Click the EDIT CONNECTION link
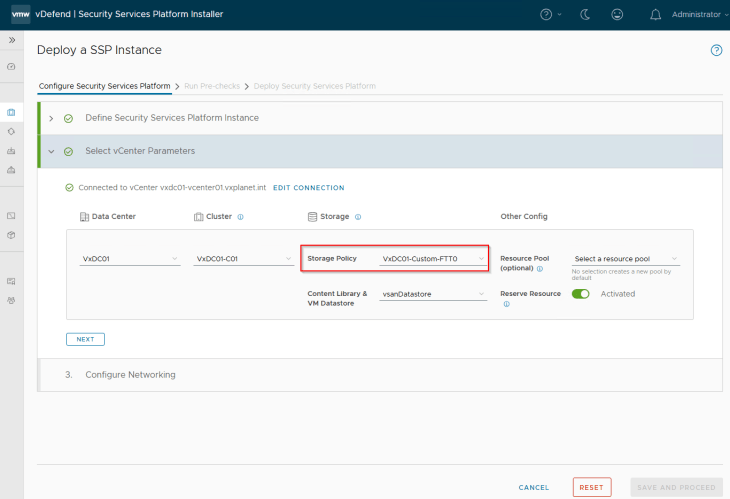Viewport: 730px width, 499px height. [308, 188]
